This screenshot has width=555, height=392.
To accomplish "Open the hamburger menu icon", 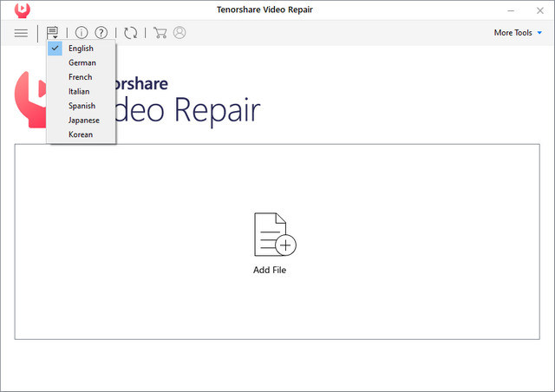I will click(21, 33).
